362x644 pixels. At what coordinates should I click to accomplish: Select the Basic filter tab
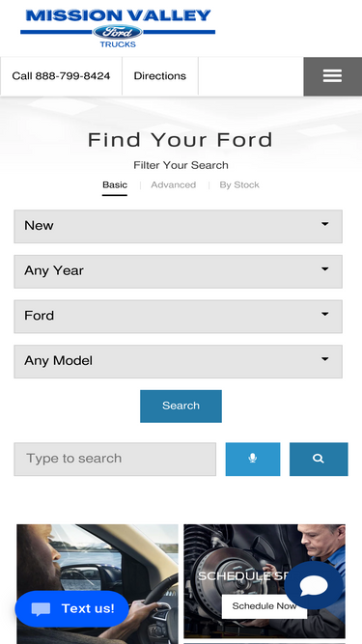pyautogui.click(x=115, y=185)
